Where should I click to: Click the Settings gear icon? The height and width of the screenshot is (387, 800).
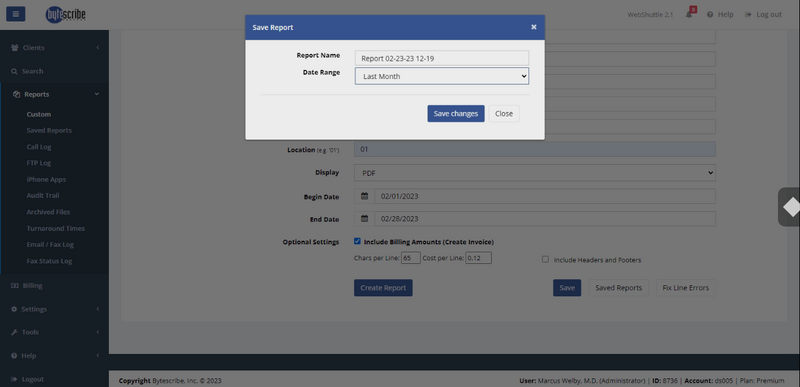(x=14, y=309)
